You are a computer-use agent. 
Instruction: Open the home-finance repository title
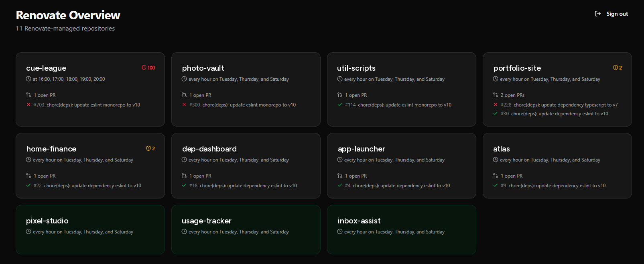tap(51, 149)
